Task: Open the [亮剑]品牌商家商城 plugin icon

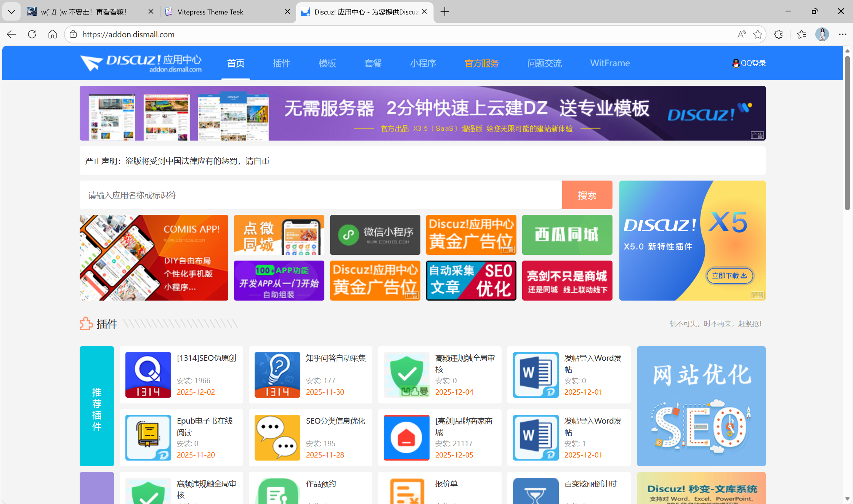Action: pos(406,437)
